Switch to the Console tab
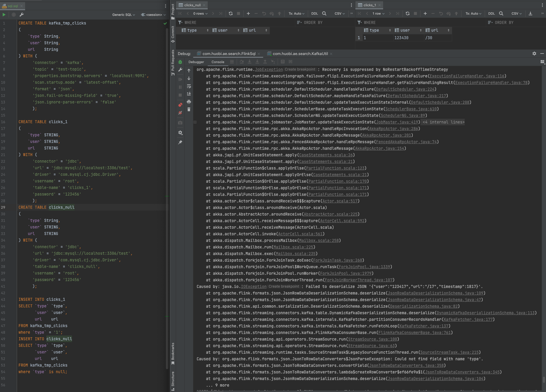546x392 pixels. tap(218, 62)
